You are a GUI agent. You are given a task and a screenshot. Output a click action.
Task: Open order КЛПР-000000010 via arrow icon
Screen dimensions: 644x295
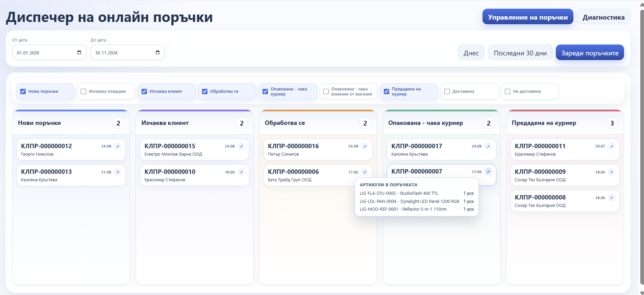coord(241,172)
